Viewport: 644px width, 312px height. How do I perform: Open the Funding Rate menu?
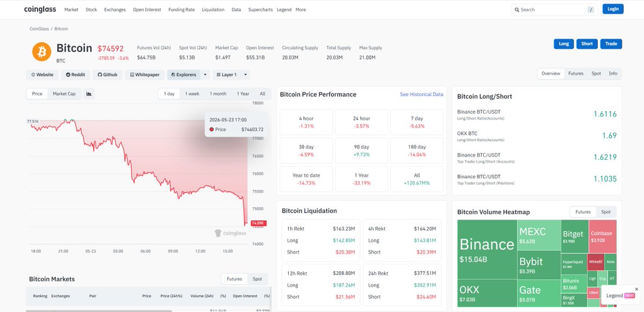(181, 10)
